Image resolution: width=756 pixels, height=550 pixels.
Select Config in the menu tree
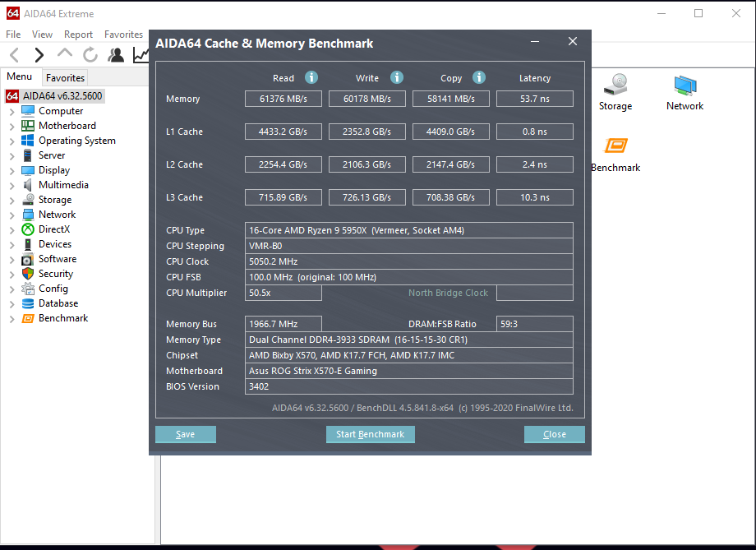[53, 289]
